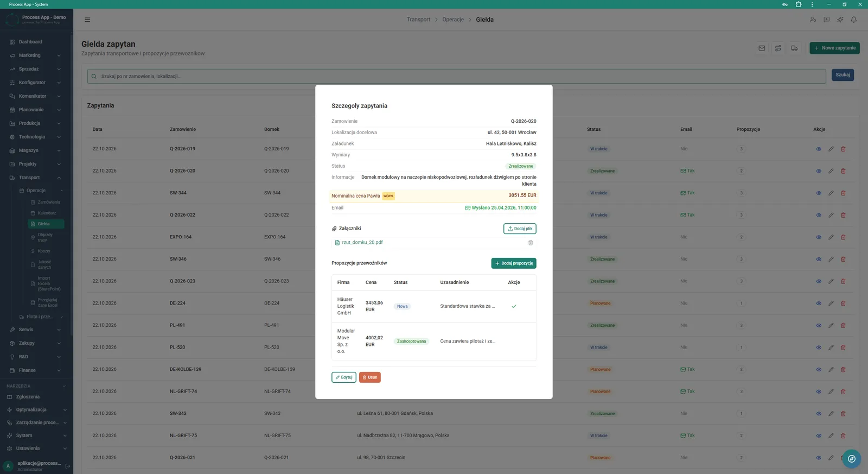
Task: Click trash icon for row PL-491
Action: point(843,325)
